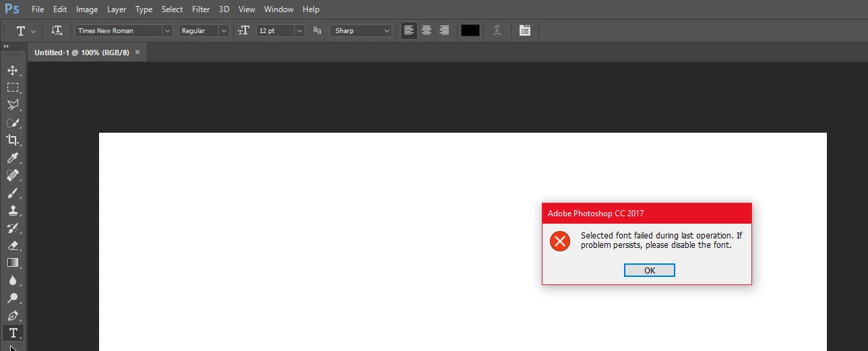Click OK in the font error dialog
868x351 pixels.
coord(650,270)
